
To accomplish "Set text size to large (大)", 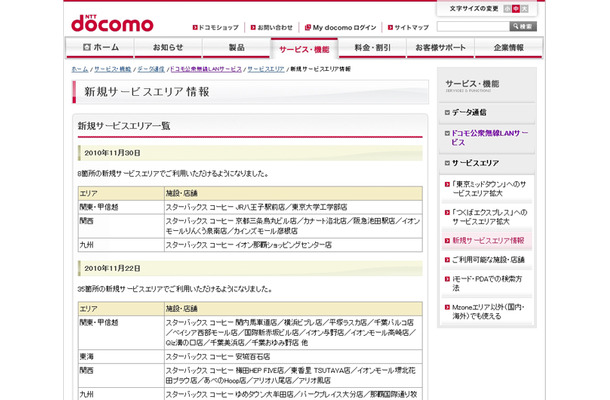I will click(524, 9).
